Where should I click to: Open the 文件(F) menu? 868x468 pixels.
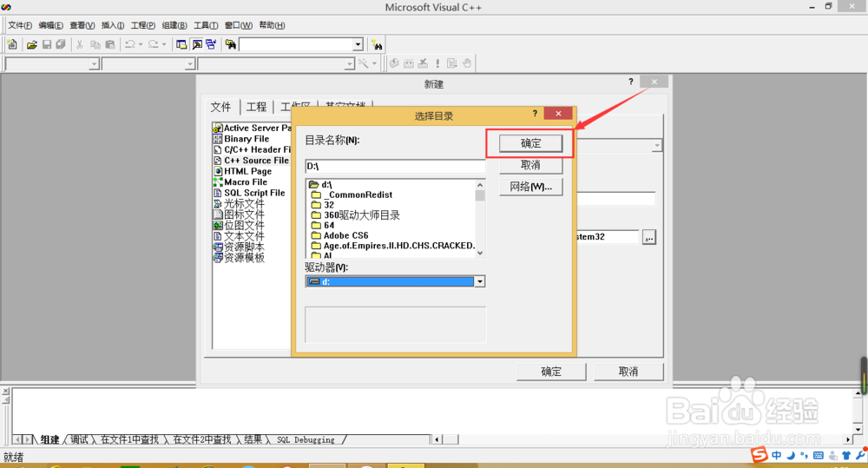20,25
